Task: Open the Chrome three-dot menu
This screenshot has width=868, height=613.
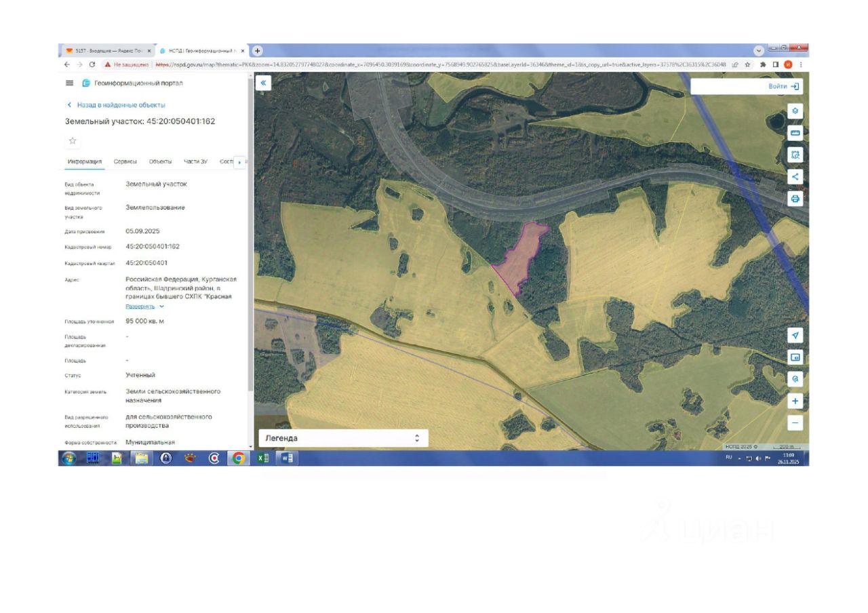Action: pyautogui.click(x=801, y=64)
